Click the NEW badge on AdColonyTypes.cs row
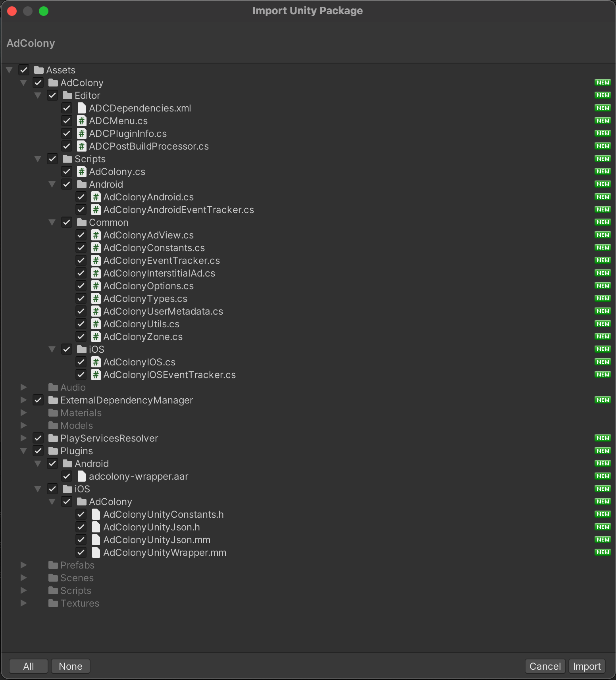This screenshot has width=616, height=680. [603, 298]
